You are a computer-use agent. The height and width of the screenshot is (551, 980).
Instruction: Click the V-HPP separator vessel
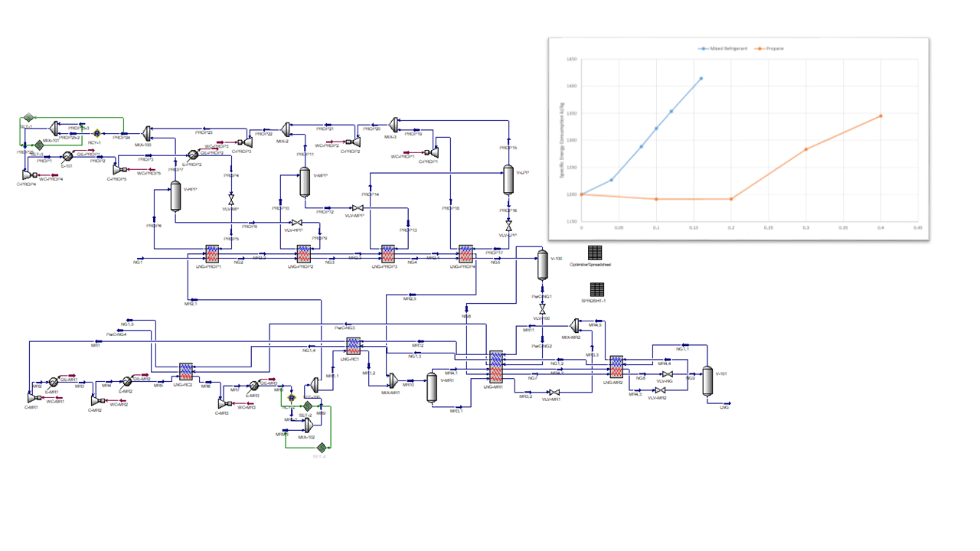pos(175,197)
